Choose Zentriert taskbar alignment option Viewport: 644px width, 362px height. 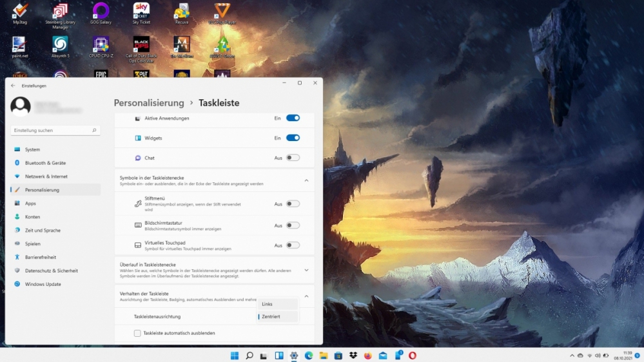278,316
